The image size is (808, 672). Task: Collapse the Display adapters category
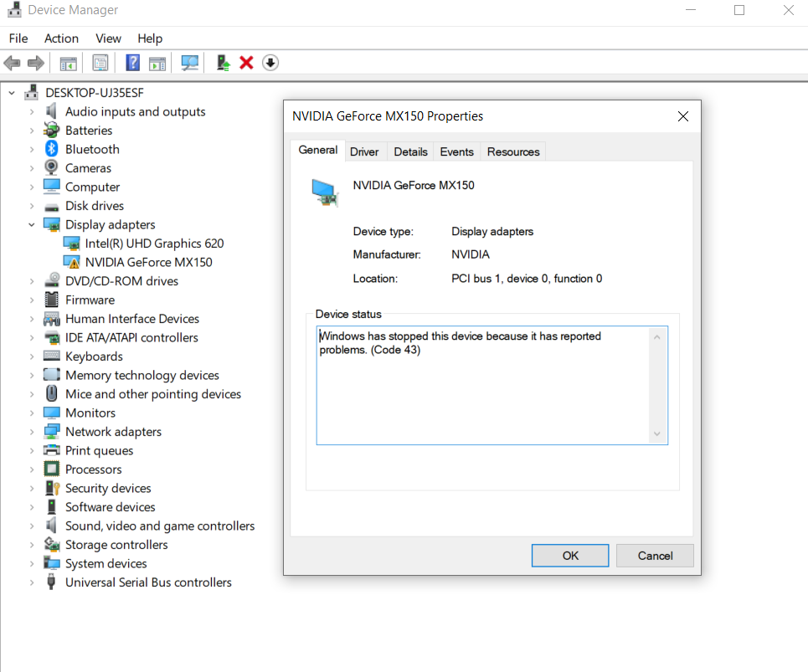tap(32, 224)
